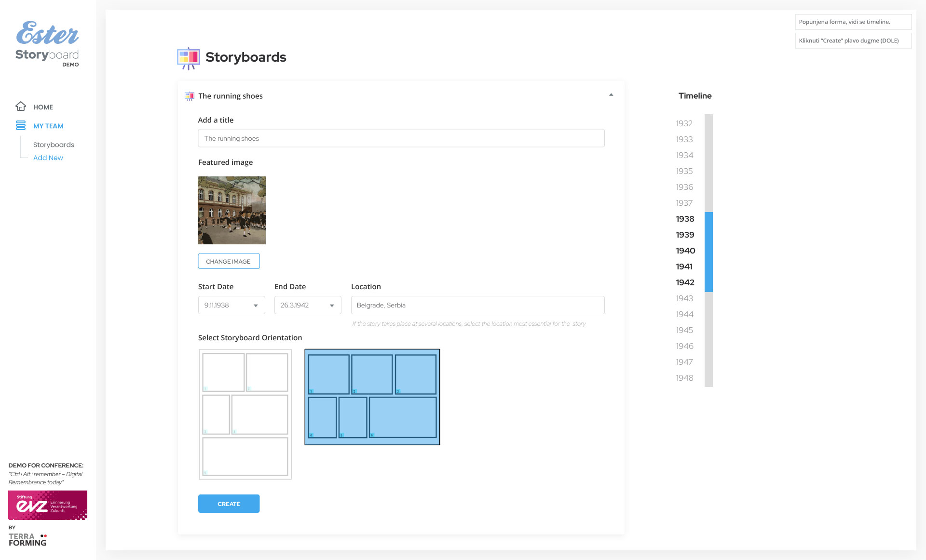Open the Start Date dropdown
The height and width of the screenshot is (560, 926).
click(x=231, y=305)
